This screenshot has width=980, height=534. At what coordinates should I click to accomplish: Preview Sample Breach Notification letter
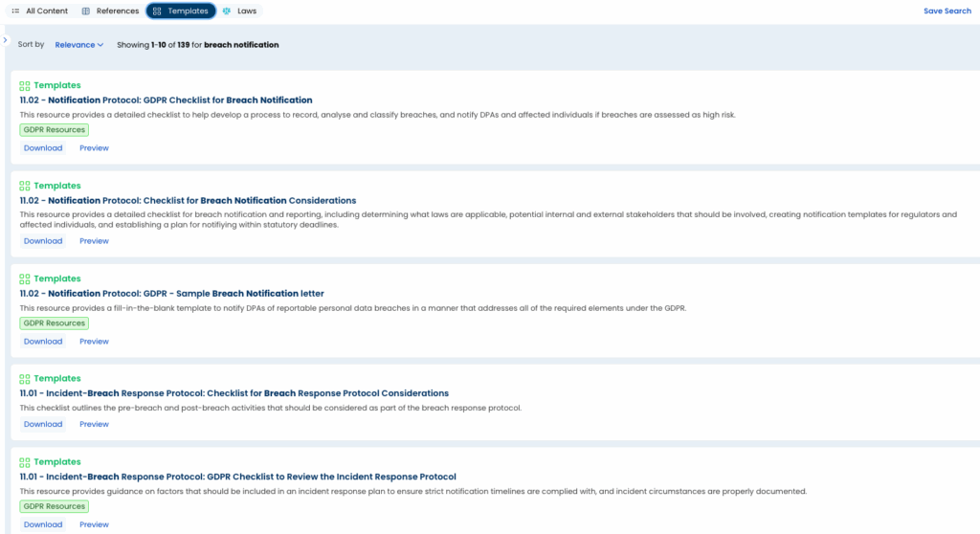click(x=94, y=342)
